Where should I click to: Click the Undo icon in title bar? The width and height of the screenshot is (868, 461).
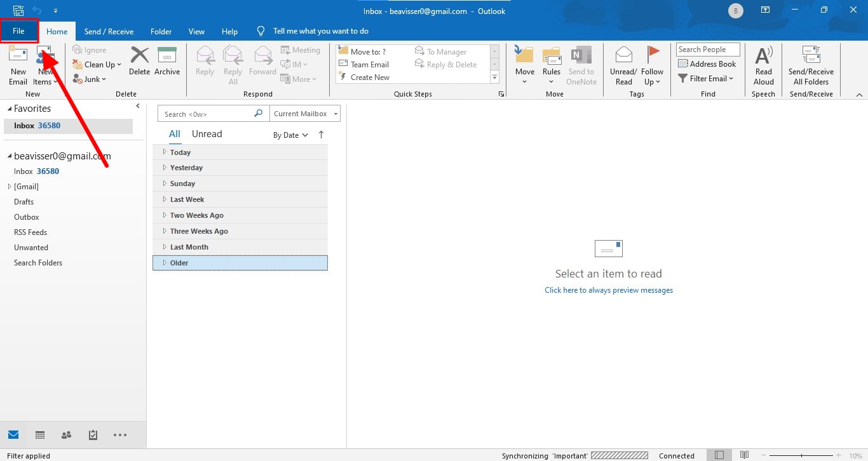click(x=37, y=11)
